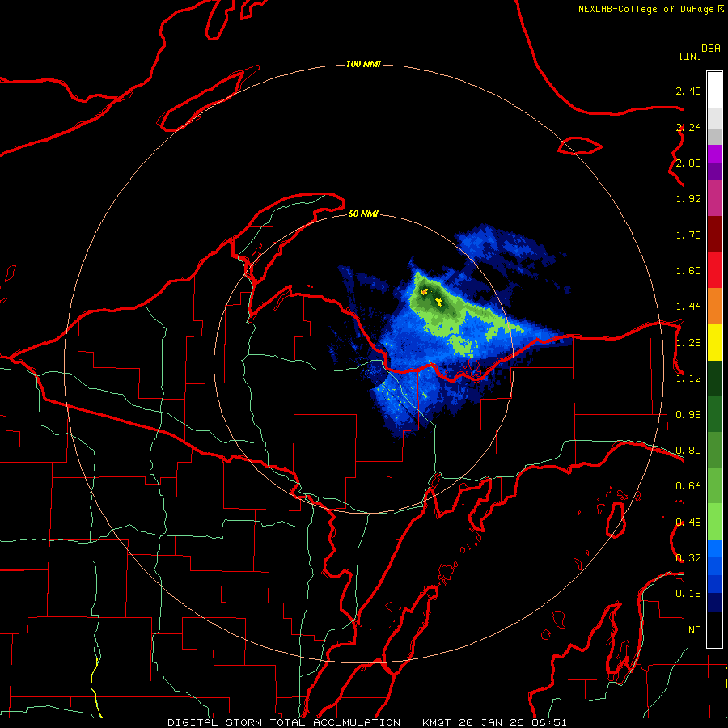728x728 pixels.
Task: Click the DSA product label
Action: click(x=711, y=49)
